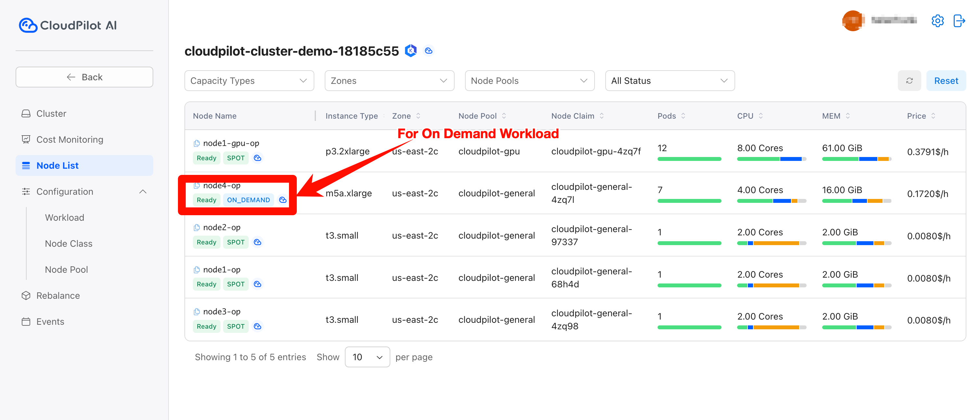Click the logout icon in the top-right corner
This screenshot has height=420, width=980.
point(959,21)
